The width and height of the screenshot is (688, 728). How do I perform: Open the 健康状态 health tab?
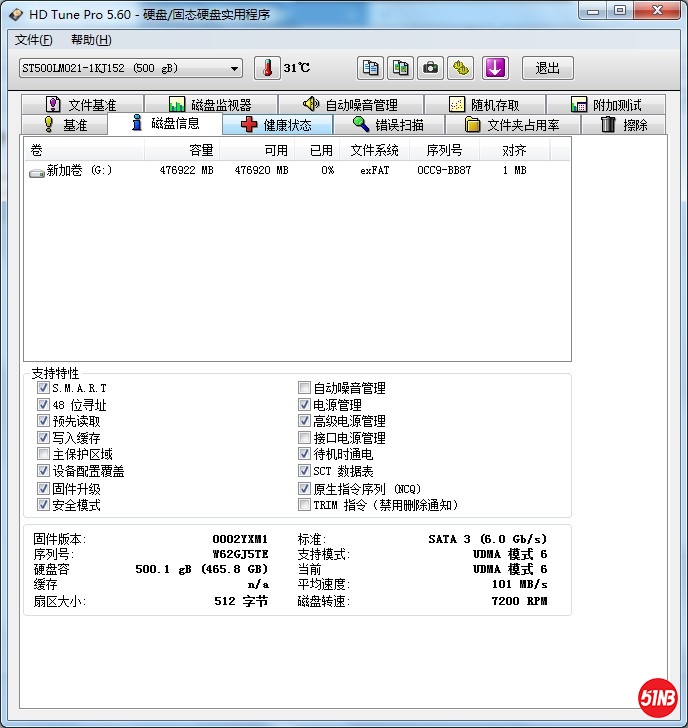point(277,125)
